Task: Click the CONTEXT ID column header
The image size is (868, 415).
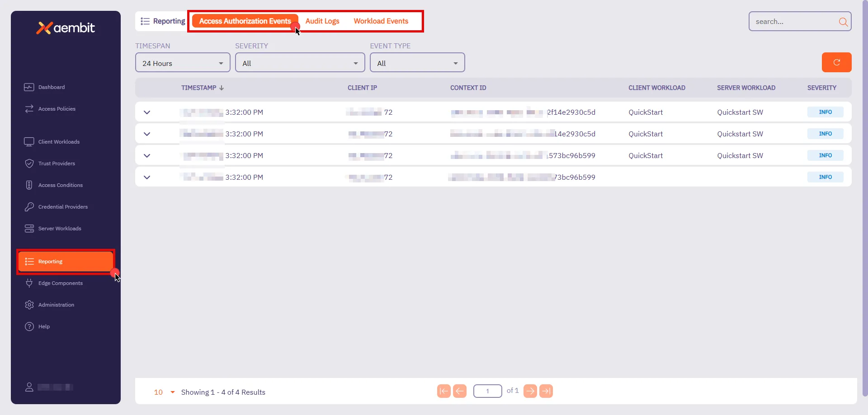Action: click(468, 88)
